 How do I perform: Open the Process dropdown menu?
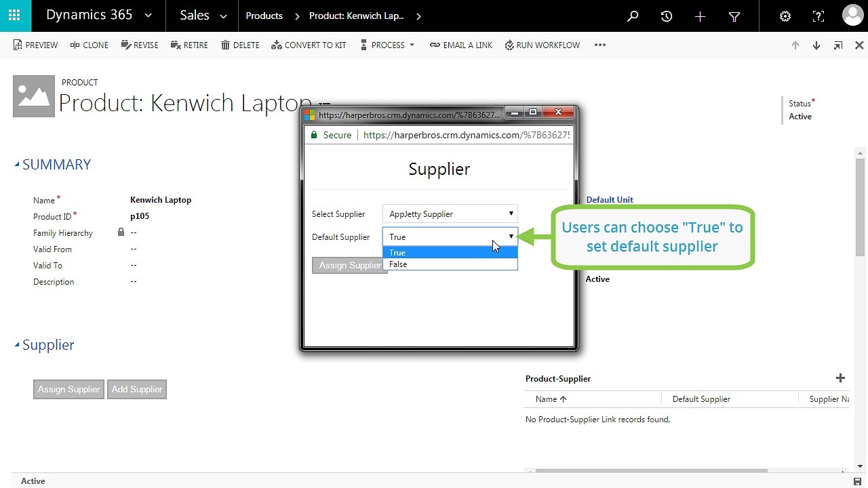tap(387, 45)
